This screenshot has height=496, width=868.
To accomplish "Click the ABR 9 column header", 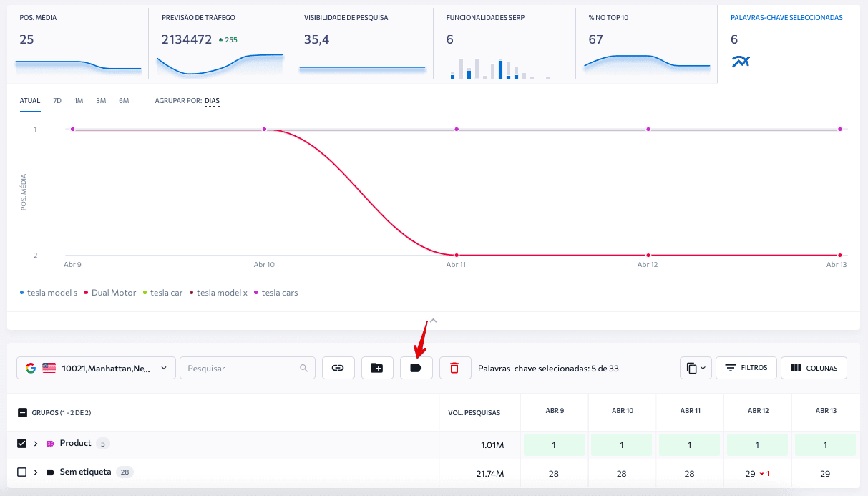I will coord(554,411).
